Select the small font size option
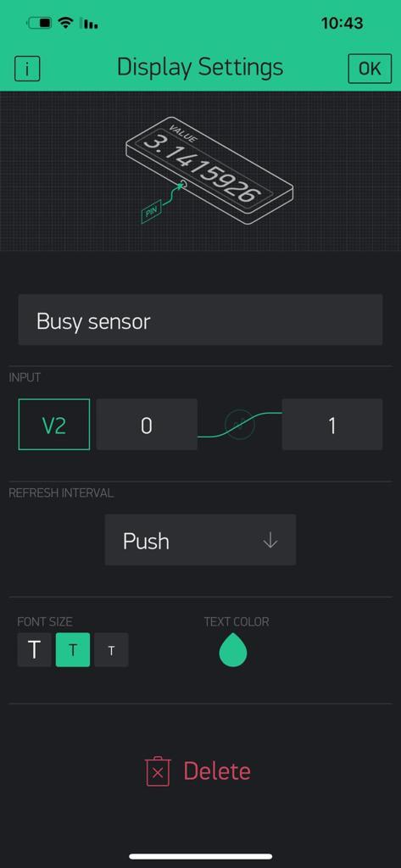The height and width of the screenshot is (868, 401). tap(111, 650)
